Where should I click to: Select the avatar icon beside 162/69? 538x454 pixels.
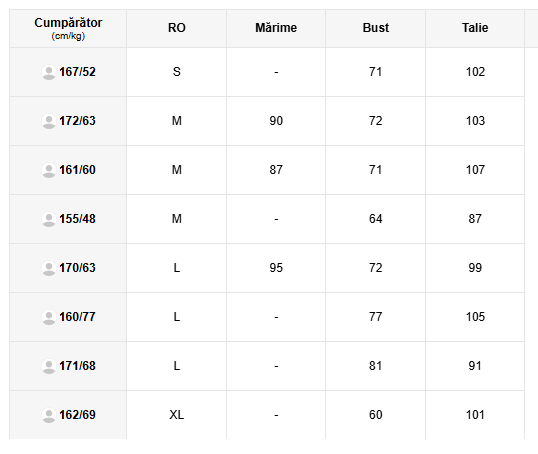coord(49,415)
